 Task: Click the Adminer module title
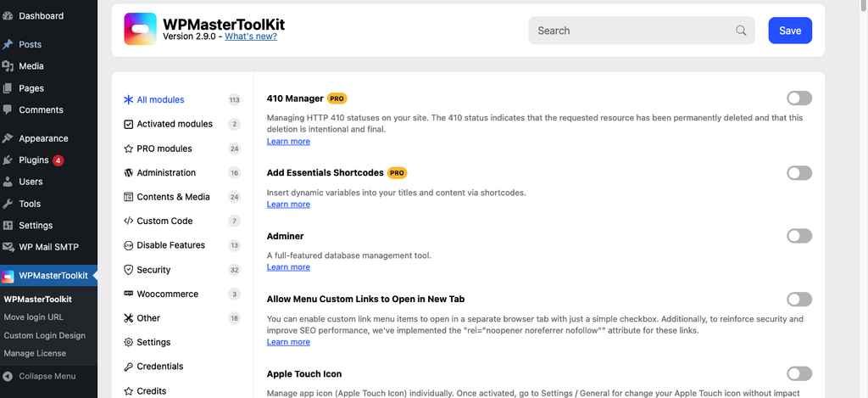point(285,236)
